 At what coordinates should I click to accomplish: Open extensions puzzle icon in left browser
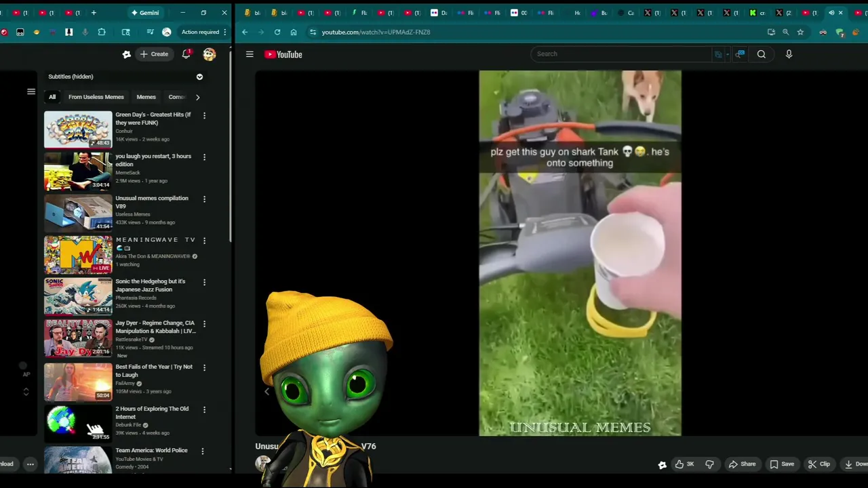coord(102,32)
